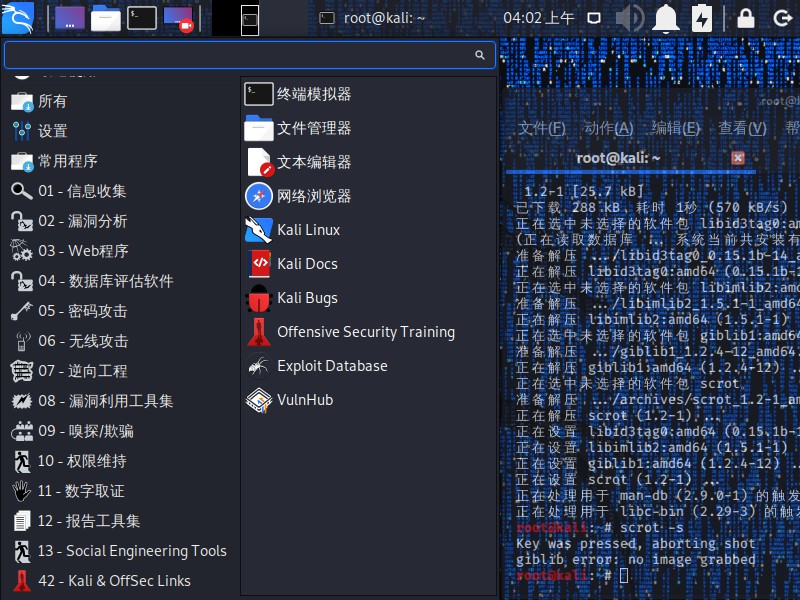The image size is (800, 600).
Task: Select the root@kali taskbar window button
Action: (x=372, y=18)
